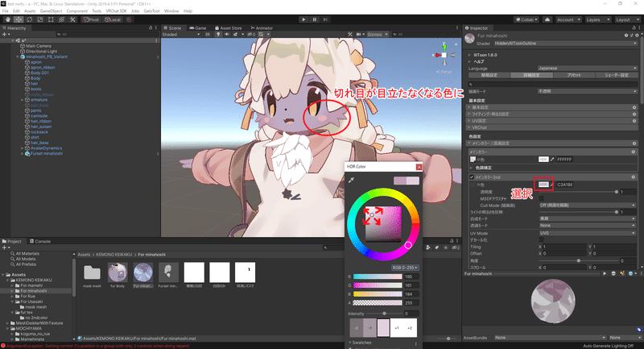
Task: Close the HDR Color window
Action: (x=419, y=167)
